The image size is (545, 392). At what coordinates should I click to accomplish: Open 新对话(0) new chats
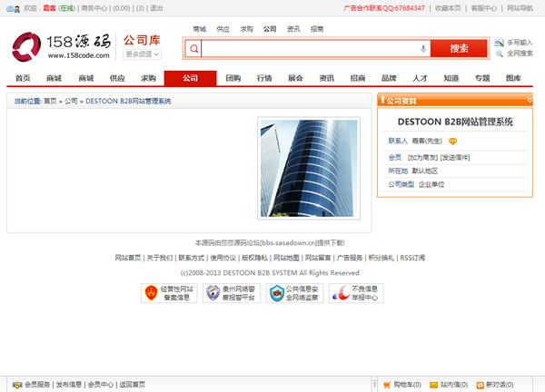tap(495, 385)
